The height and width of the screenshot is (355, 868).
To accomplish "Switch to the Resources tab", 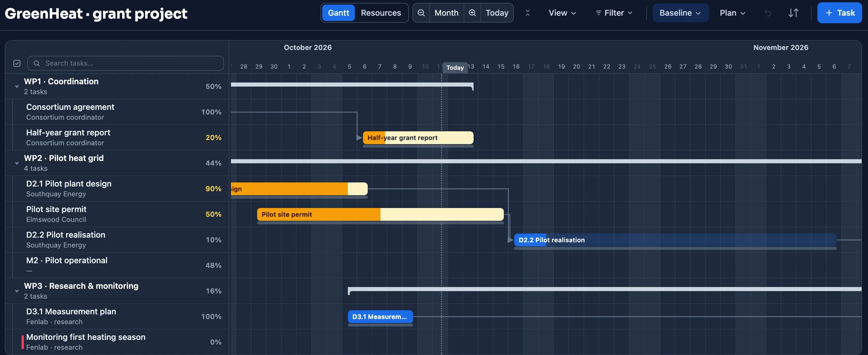I will (x=381, y=13).
